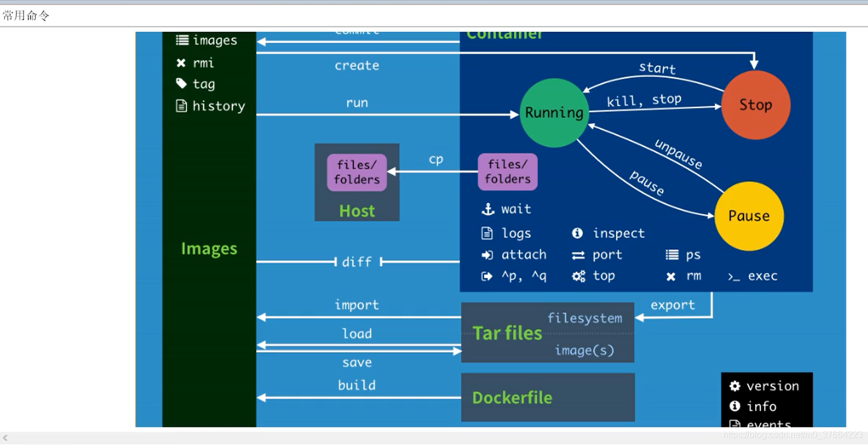Click the pause label on lower arrow
Screen dimensions: 868x445
(647, 183)
